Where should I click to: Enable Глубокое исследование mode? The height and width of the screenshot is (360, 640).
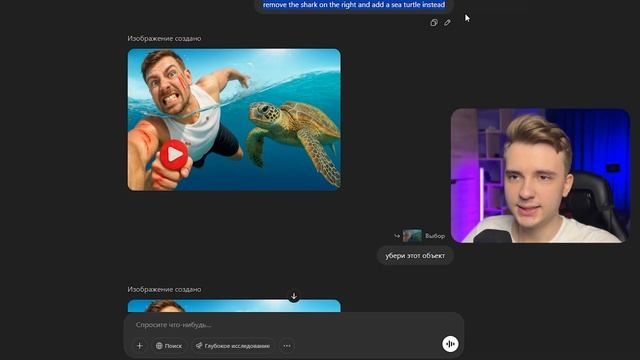coord(233,346)
